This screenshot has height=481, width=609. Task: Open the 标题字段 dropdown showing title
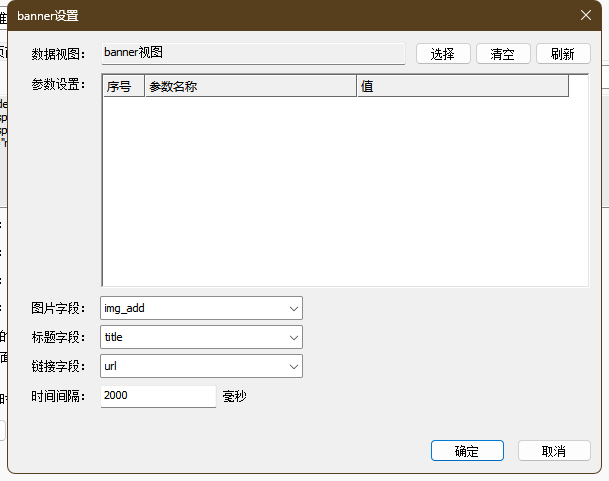tap(293, 338)
